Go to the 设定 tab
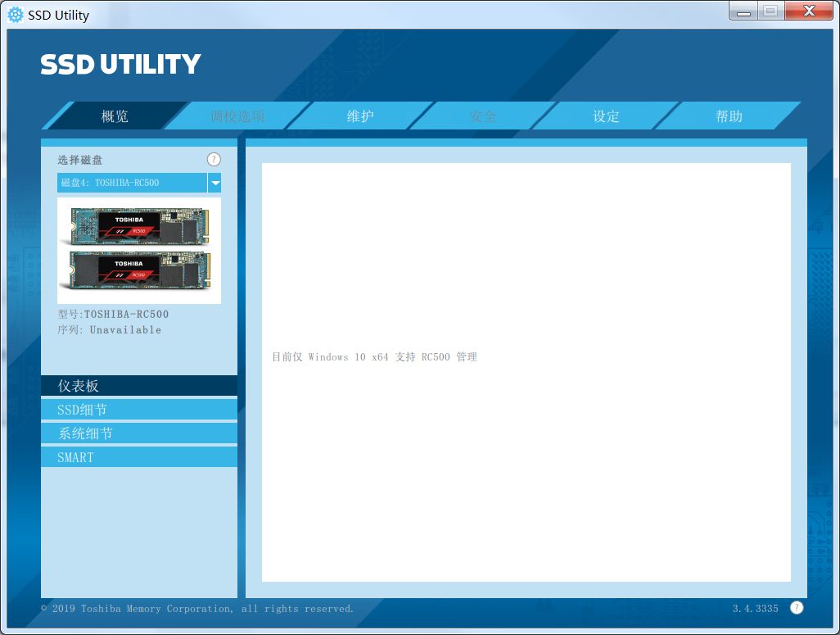 point(606,116)
